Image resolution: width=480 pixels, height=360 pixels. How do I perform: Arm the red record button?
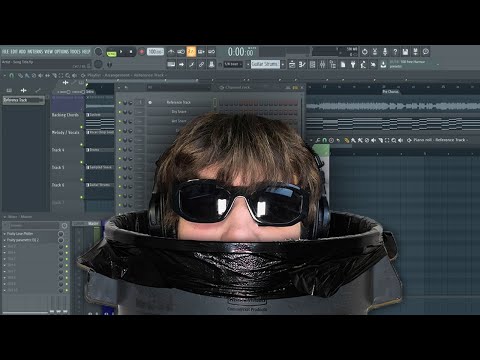point(141,52)
